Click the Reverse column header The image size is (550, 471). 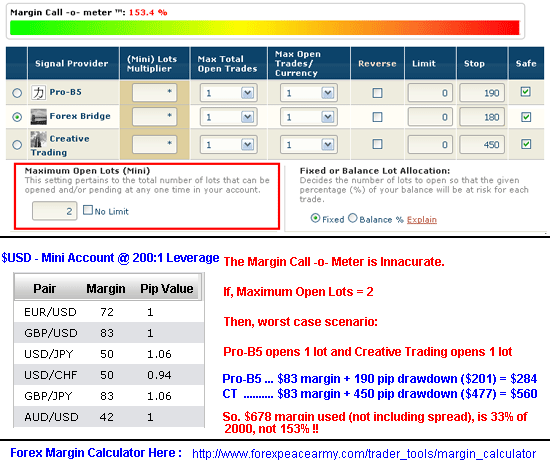(x=377, y=63)
